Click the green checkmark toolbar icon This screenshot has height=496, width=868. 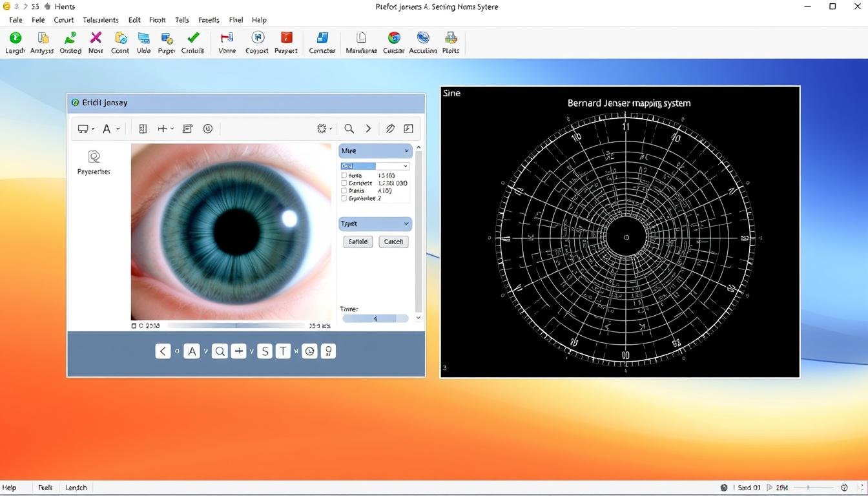pos(192,38)
